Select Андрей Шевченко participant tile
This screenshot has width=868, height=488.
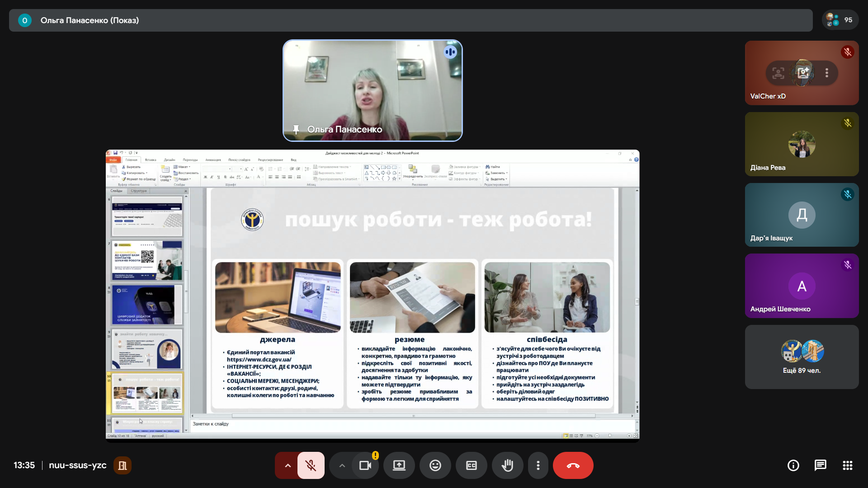[802, 286]
